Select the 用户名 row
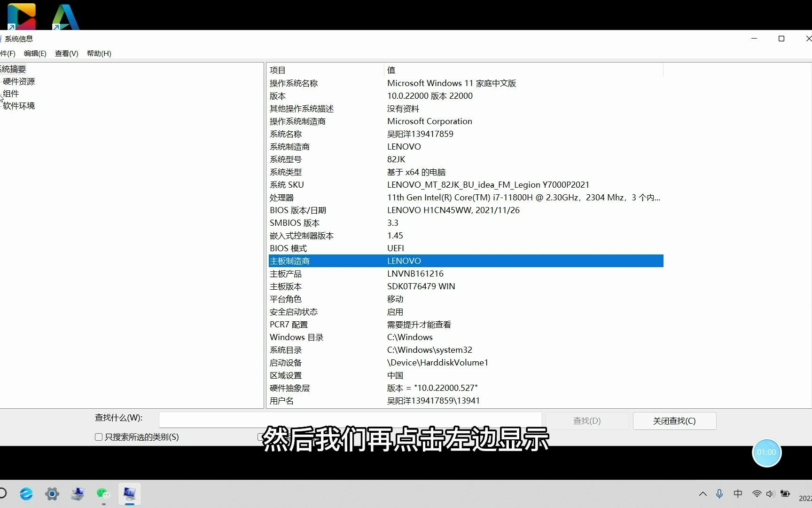 pyautogui.click(x=466, y=401)
